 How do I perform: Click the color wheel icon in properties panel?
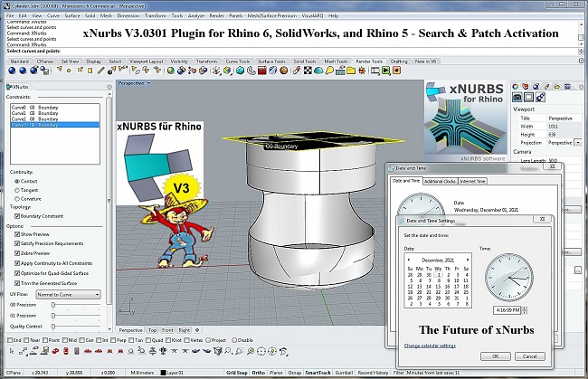tap(516, 87)
